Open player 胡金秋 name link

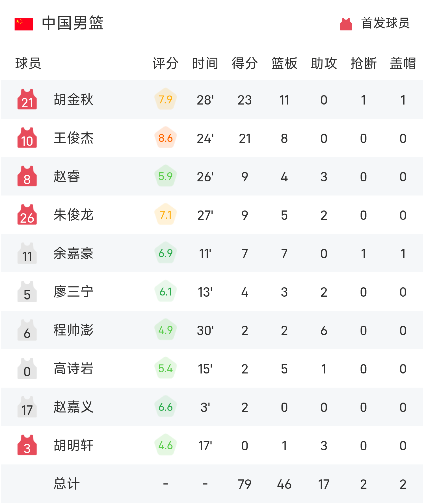(73, 99)
